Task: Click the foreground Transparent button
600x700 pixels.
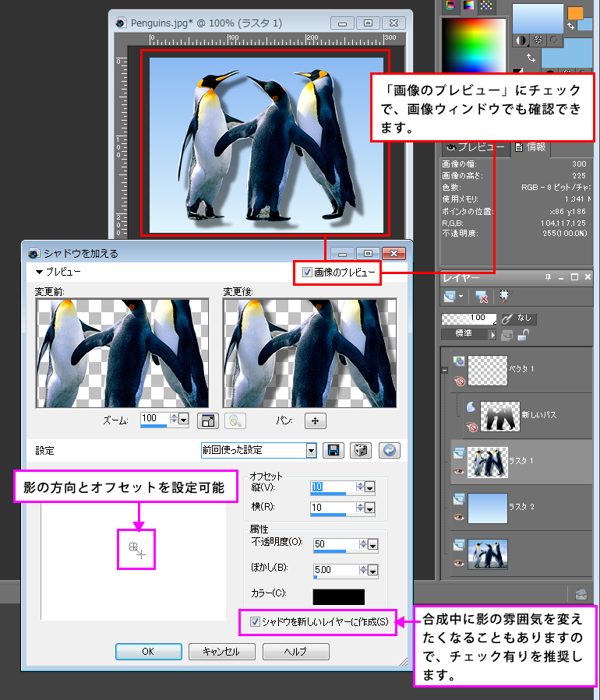Action: (x=554, y=40)
